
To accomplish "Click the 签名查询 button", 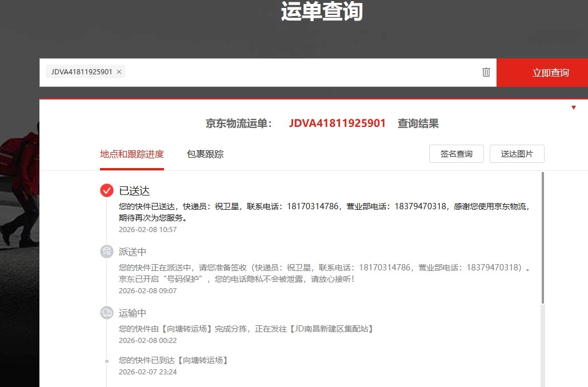I will 456,154.
